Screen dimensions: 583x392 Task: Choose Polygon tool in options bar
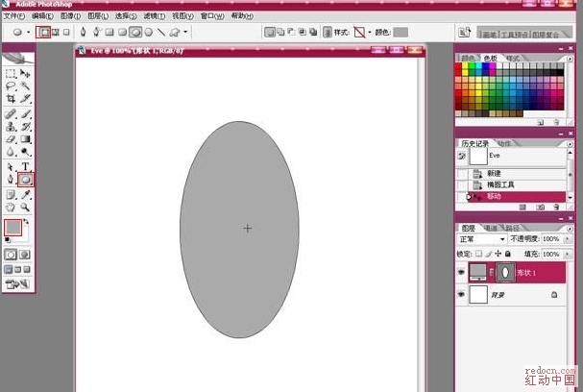[x=149, y=33]
